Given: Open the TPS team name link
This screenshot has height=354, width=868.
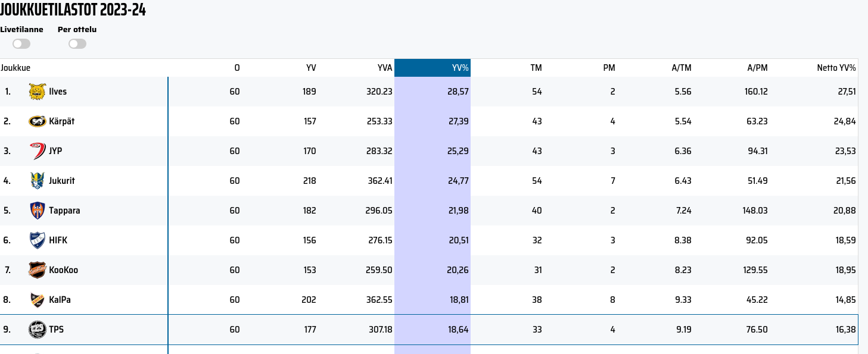Looking at the screenshot, I should [x=56, y=330].
